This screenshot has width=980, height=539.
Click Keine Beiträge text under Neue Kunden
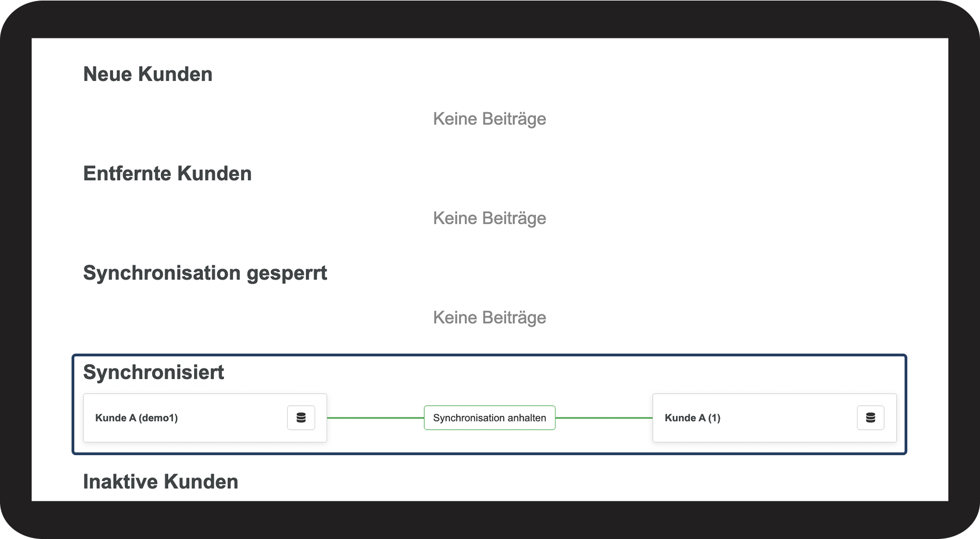point(489,119)
